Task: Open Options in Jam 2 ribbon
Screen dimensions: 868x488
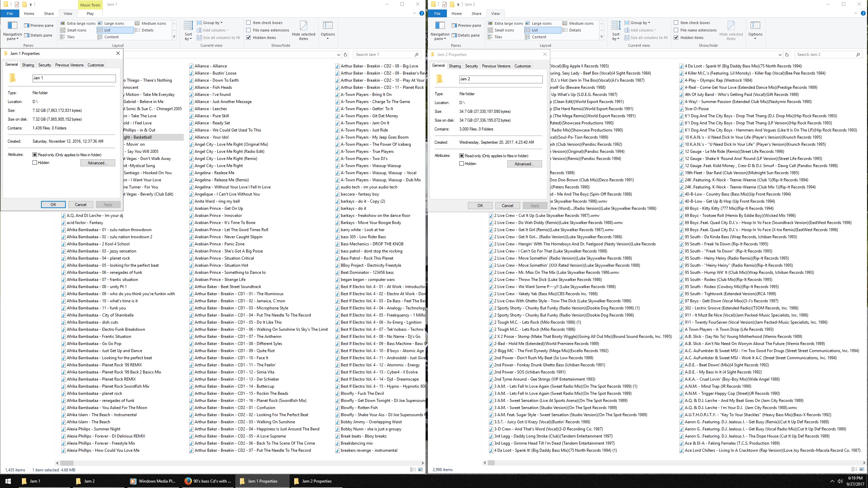Action: [x=755, y=31]
